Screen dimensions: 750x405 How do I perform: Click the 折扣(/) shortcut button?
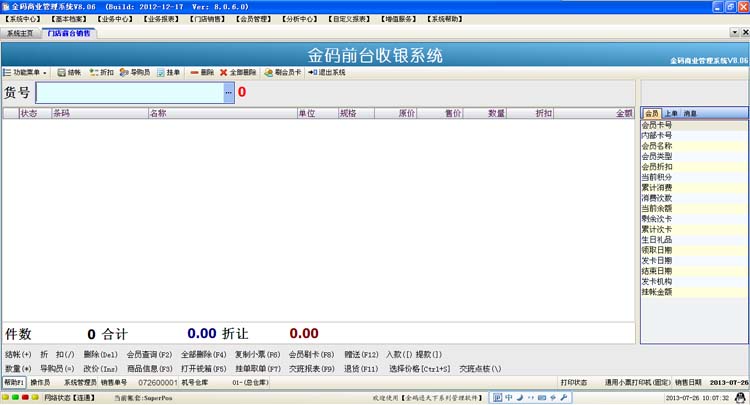(x=57, y=355)
